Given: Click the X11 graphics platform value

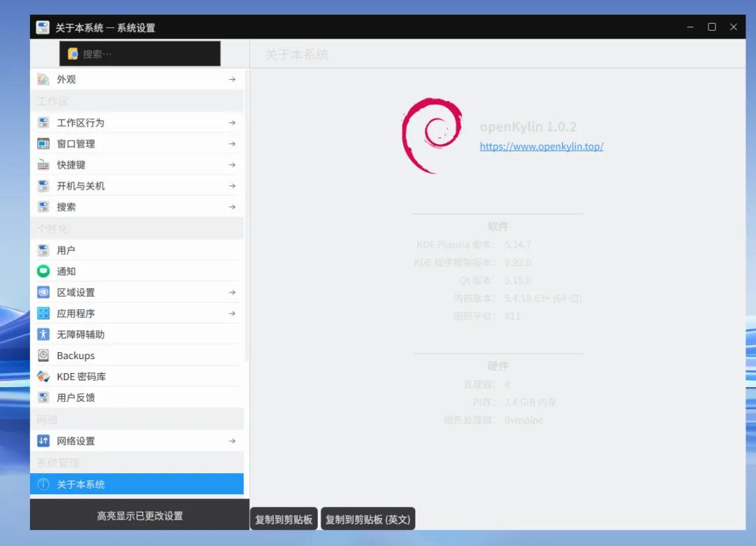Looking at the screenshot, I should 512,316.
